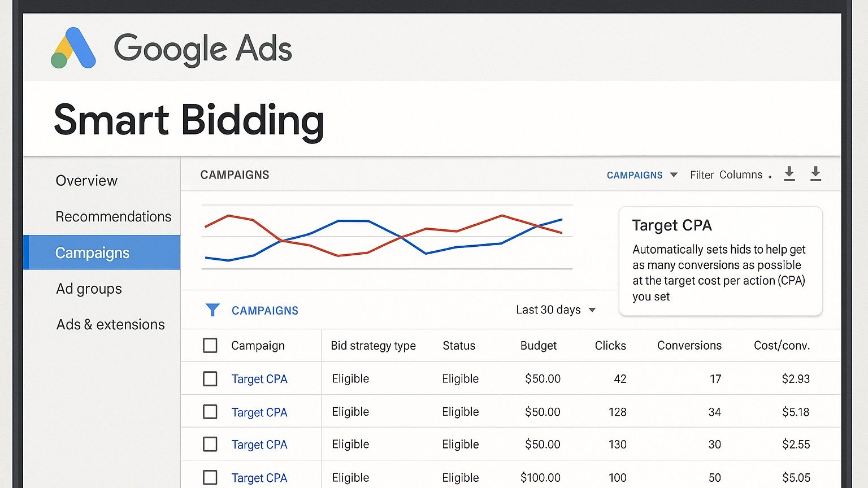Expand the CAMPAIGNS dropdown arrow
The width and height of the screenshot is (868, 488).
pyautogui.click(x=674, y=175)
